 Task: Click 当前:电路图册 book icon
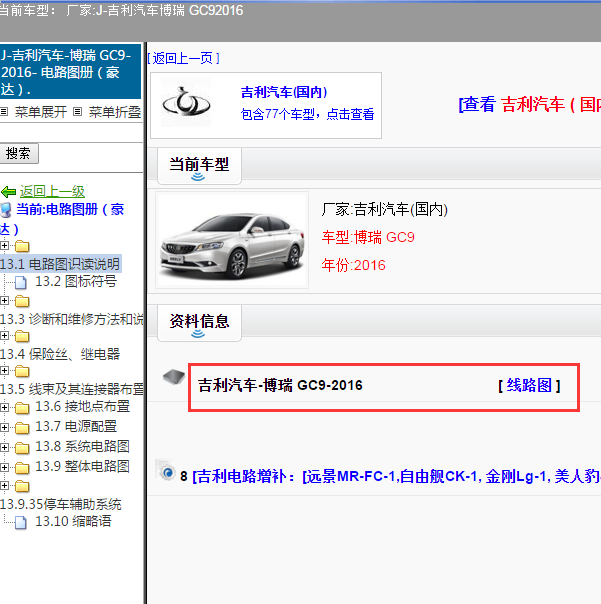[6, 210]
